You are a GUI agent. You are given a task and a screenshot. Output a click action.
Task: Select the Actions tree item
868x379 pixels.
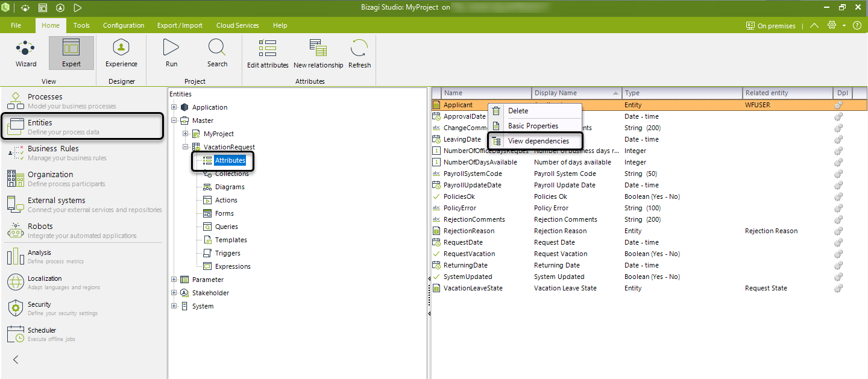point(226,200)
